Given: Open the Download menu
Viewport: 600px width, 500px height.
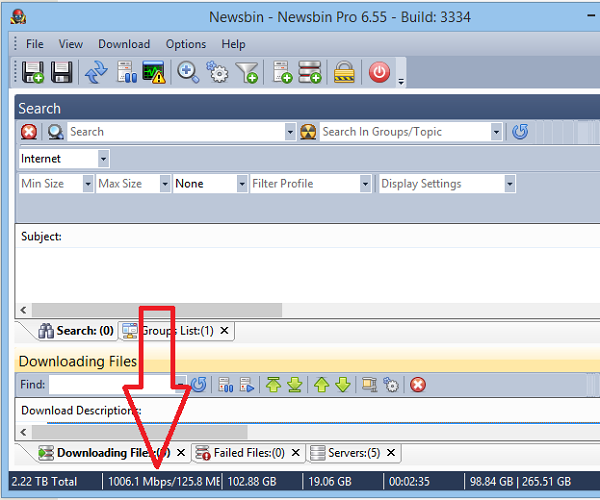Looking at the screenshot, I should [x=124, y=44].
